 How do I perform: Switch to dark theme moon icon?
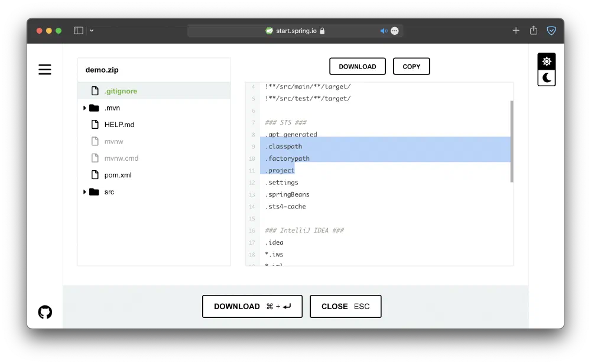pos(547,77)
